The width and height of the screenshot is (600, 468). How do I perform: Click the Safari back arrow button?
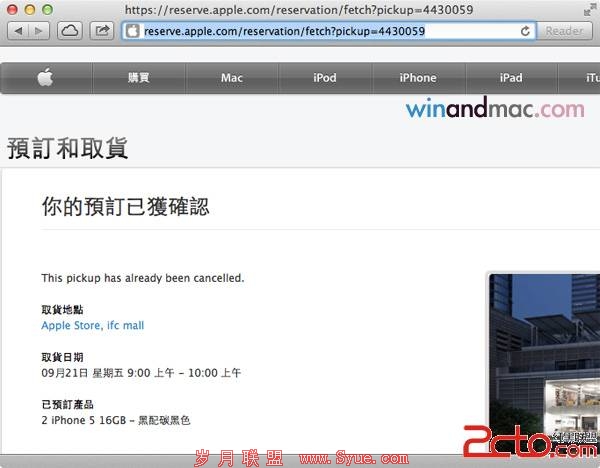coord(18,31)
